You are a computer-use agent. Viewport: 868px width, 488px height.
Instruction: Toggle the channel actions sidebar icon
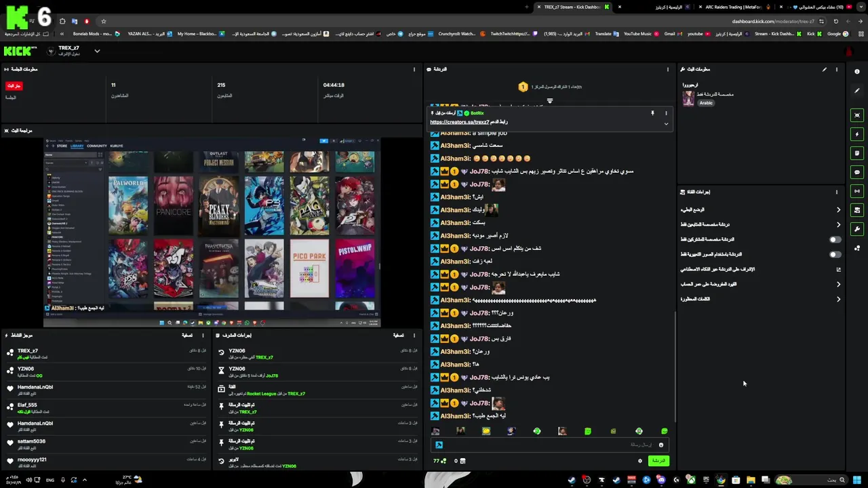point(857,210)
